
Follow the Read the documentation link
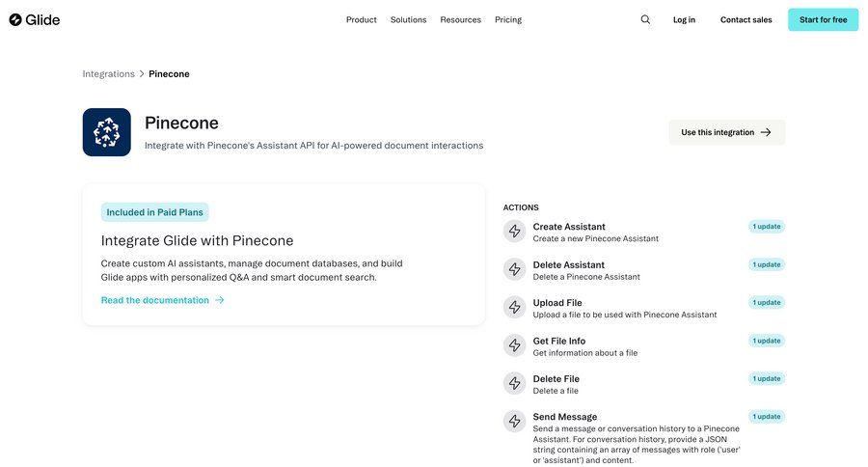(162, 300)
